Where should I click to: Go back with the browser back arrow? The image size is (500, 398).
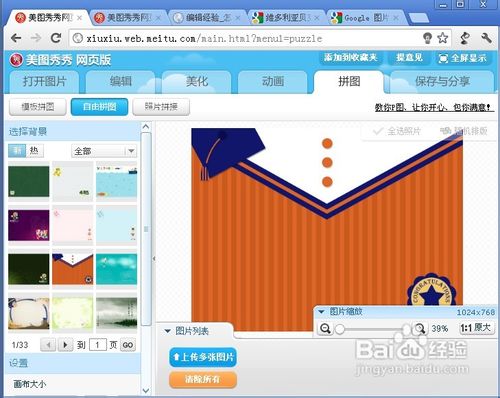(16, 38)
